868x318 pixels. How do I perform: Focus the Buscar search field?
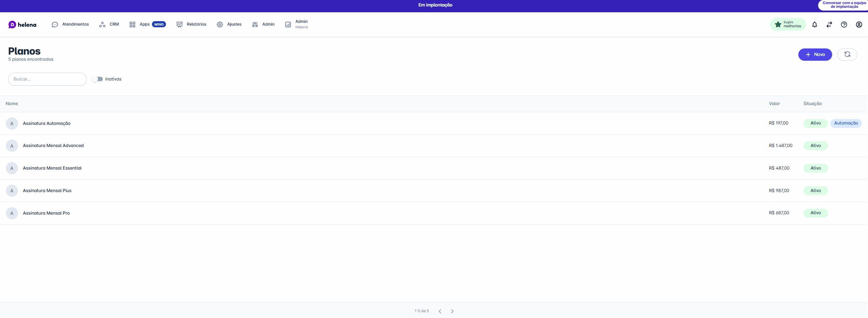[x=47, y=79]
